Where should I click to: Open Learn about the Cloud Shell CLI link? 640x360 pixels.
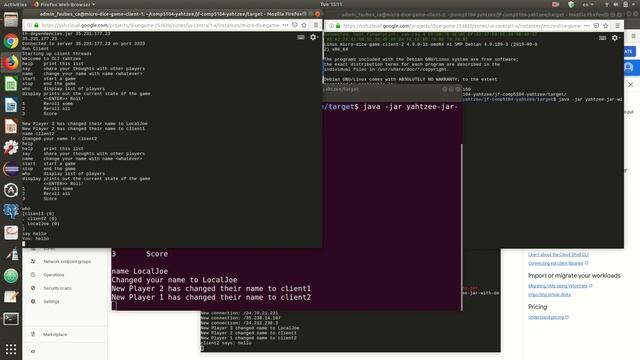pos(558,255)
